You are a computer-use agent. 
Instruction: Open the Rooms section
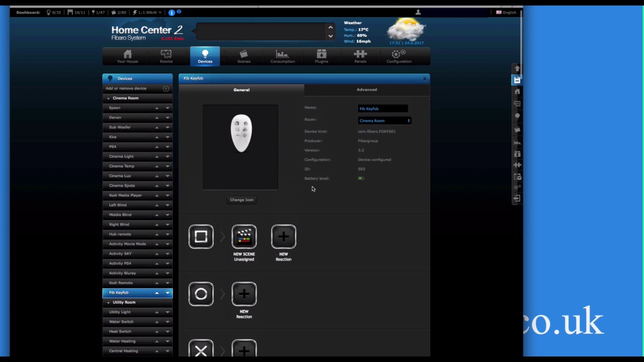(x=166, y=56)
